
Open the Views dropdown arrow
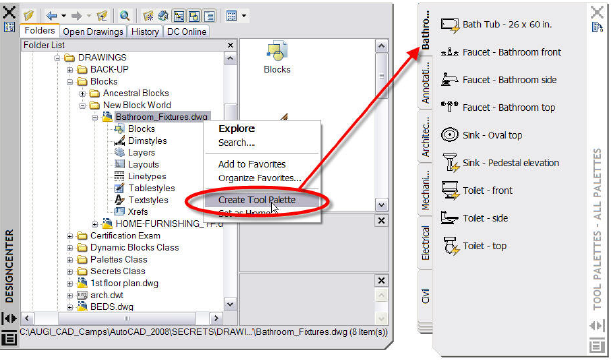point(244,16)
